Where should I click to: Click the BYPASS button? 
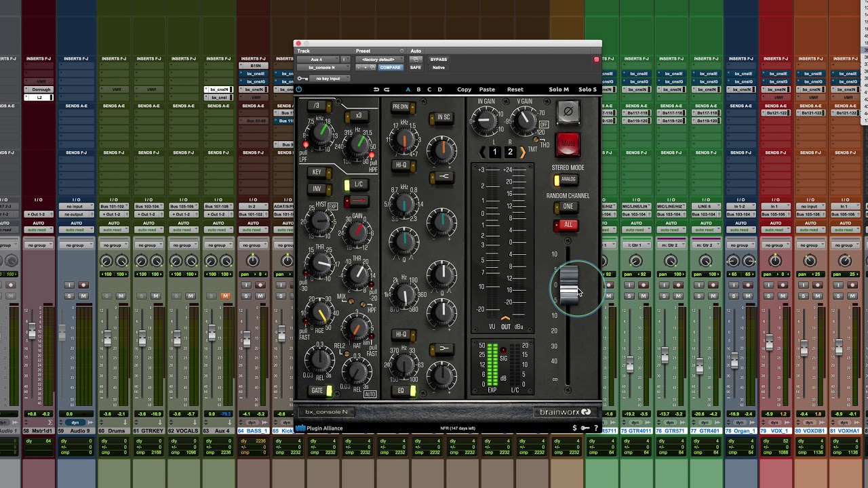point(439,60)
